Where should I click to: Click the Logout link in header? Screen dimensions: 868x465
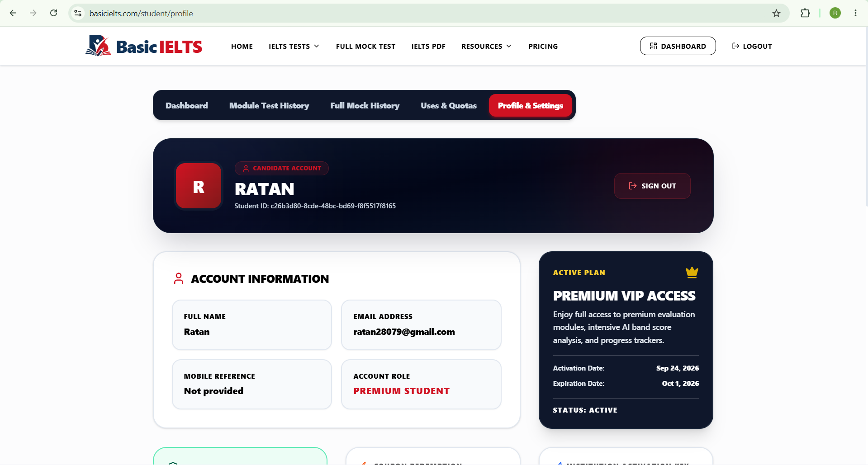752,46
